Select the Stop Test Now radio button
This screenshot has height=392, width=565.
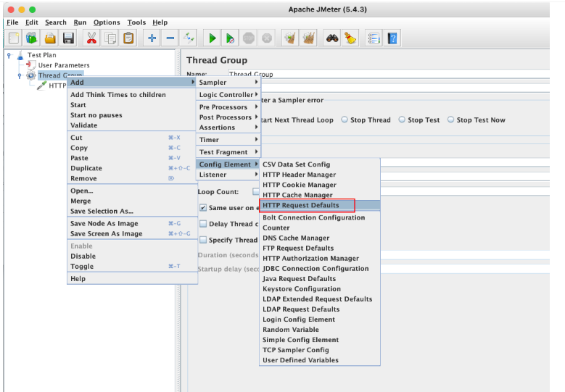click(x=451, y=120)
